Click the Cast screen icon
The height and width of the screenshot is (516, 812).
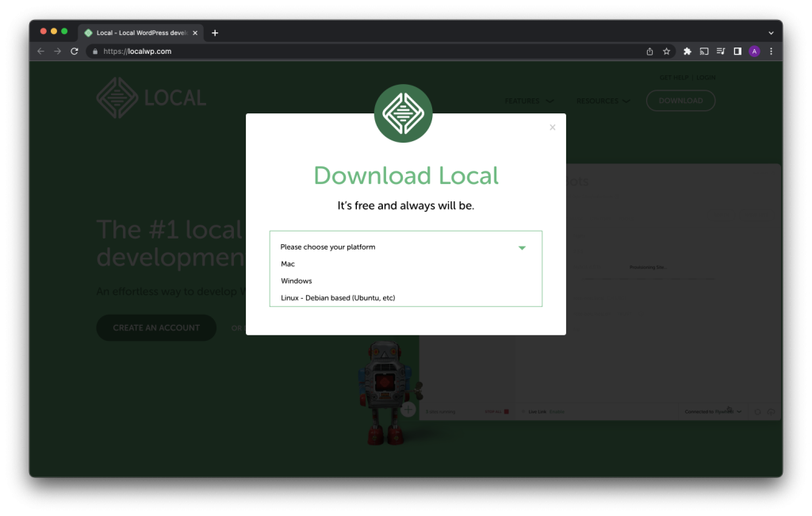click(704, 52)
